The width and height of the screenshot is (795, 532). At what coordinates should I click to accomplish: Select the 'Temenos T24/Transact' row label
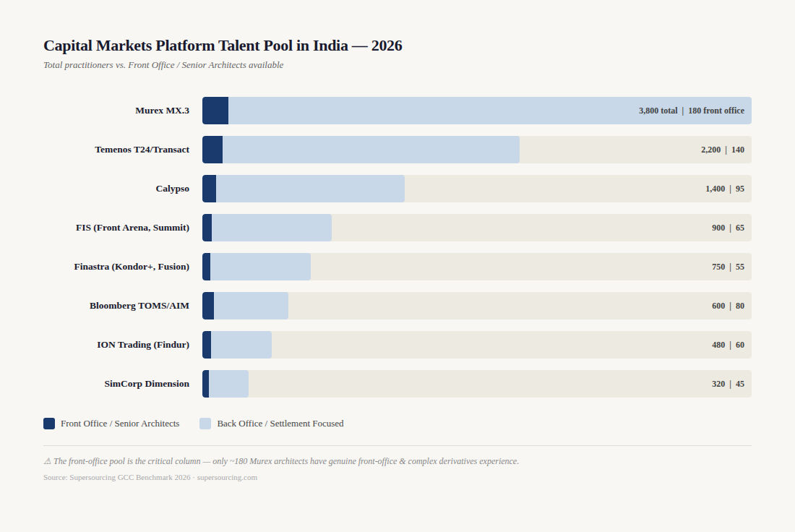(x=142, y=150)
